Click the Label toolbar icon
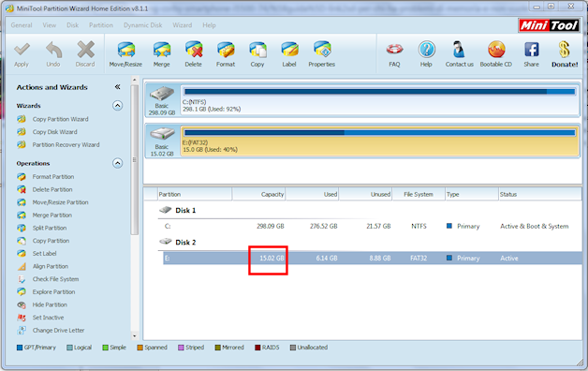588x371 pixels. click(x=289, y=50)
